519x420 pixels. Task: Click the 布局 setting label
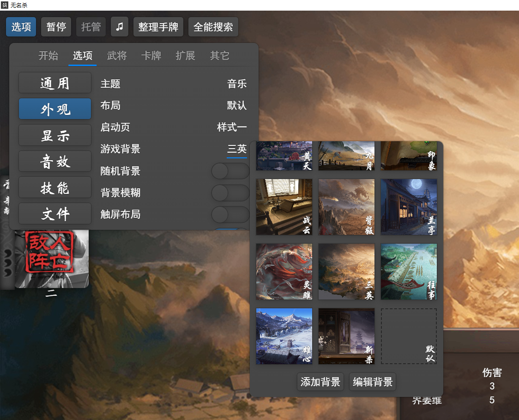pos(110,105)
